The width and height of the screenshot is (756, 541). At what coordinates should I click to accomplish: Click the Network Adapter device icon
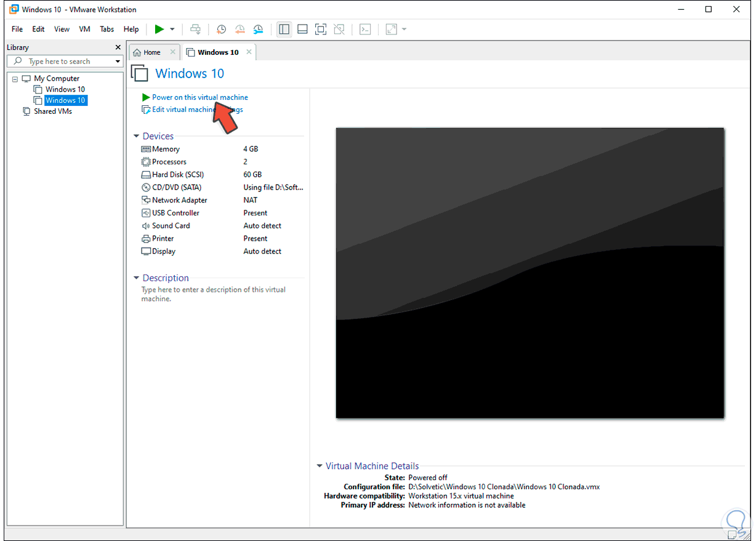pos(146,200)
